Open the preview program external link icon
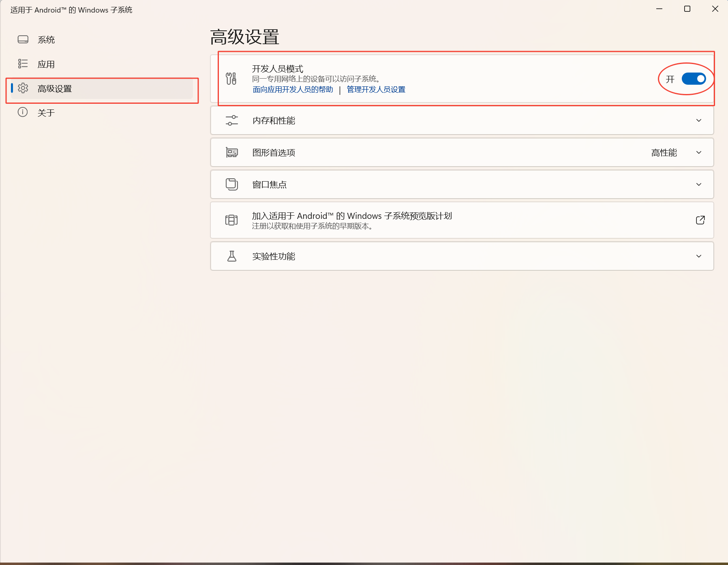 coord(700,220)
